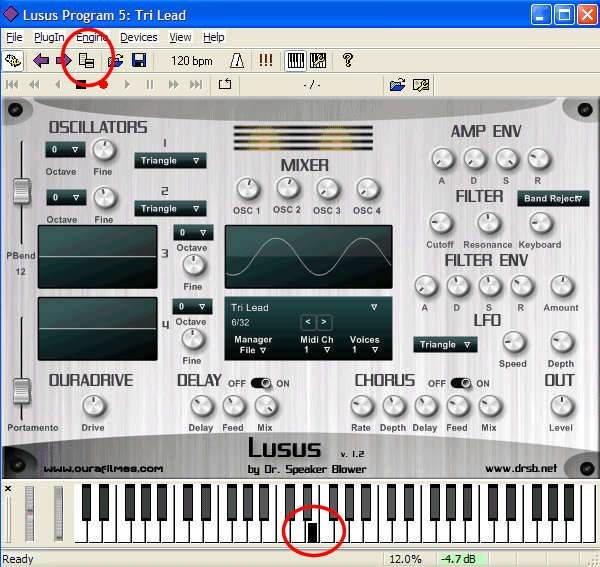Viewport: 600px width, 567px height.
Task: Start MIDI playback with play button
Action: [x=127, y=85]
